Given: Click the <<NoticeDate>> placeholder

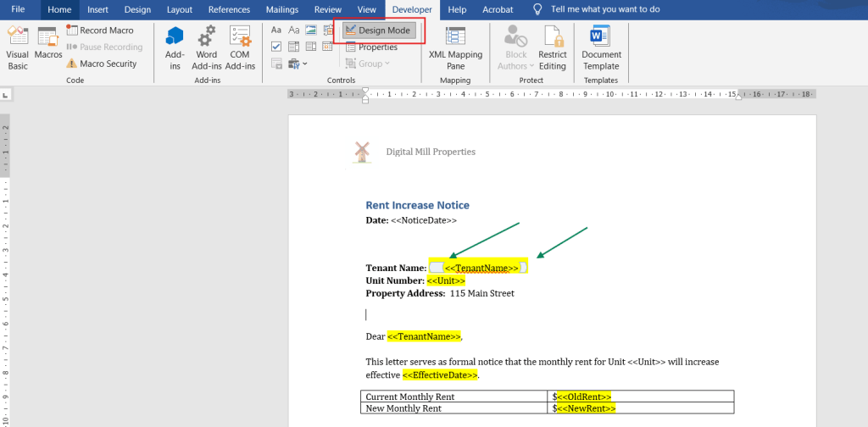Looking at the screenshot, I should (424, 220).
